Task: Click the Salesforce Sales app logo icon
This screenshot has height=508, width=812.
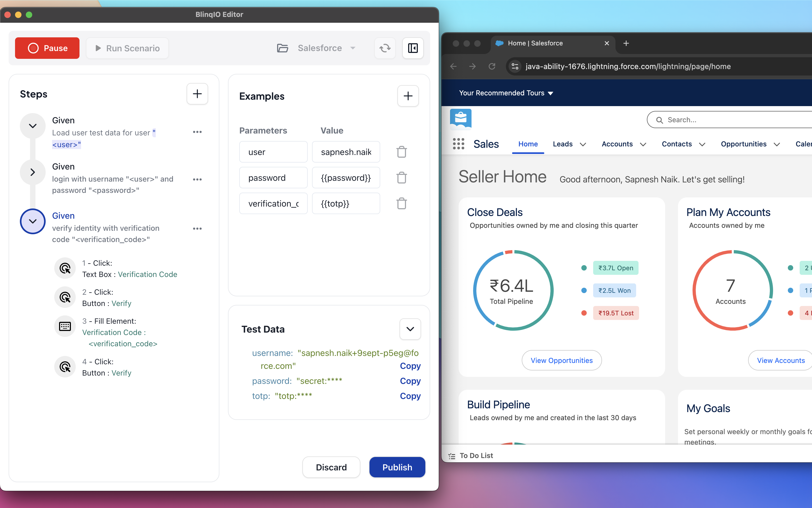Action: pos(461,119)
